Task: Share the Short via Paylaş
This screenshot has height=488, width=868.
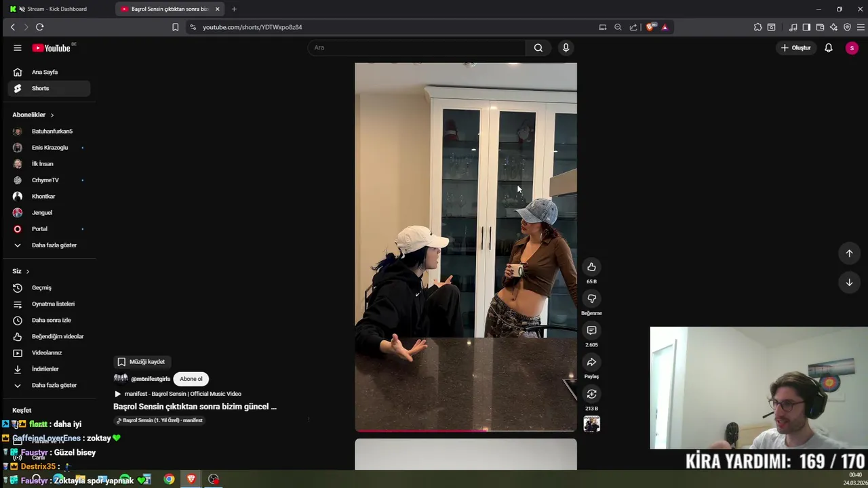Action: (591, 362)
